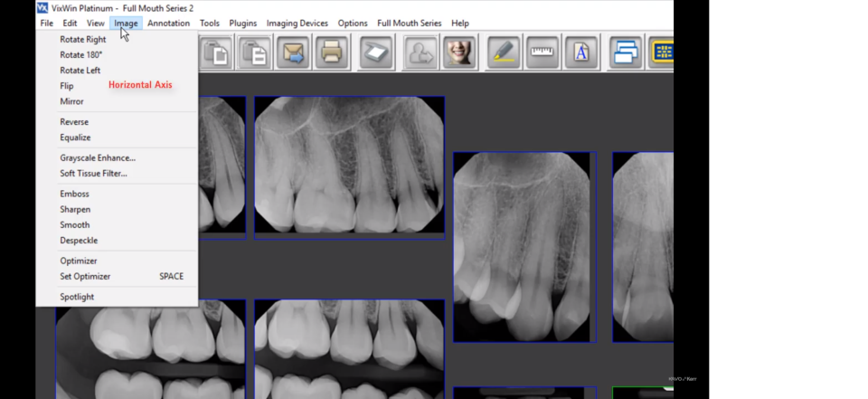Select the ruler measurement tool
The width and height of the screenshot is (868, 399).
542,53
